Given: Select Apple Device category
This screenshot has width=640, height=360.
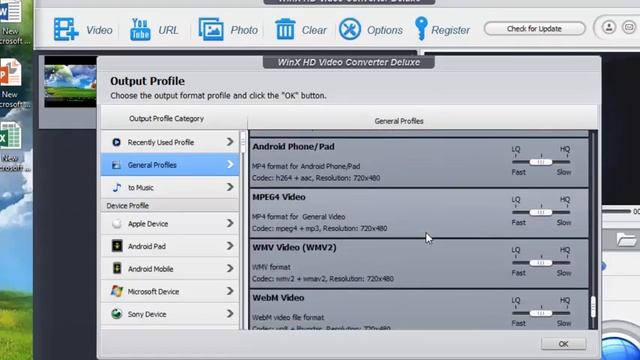Looking at the screenshot, I should (170, 224).
